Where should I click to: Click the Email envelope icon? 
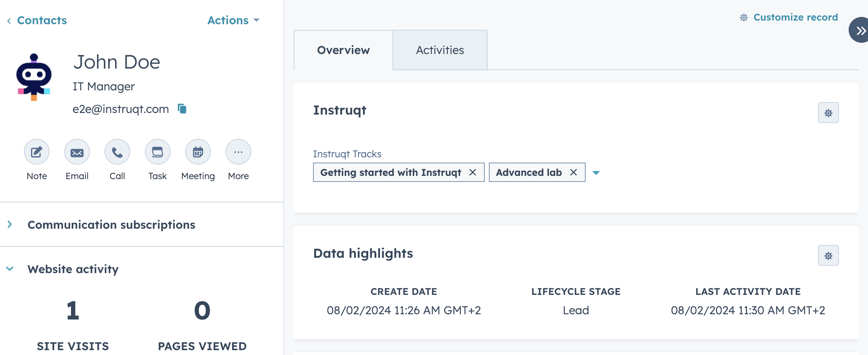tap(77, 152)
